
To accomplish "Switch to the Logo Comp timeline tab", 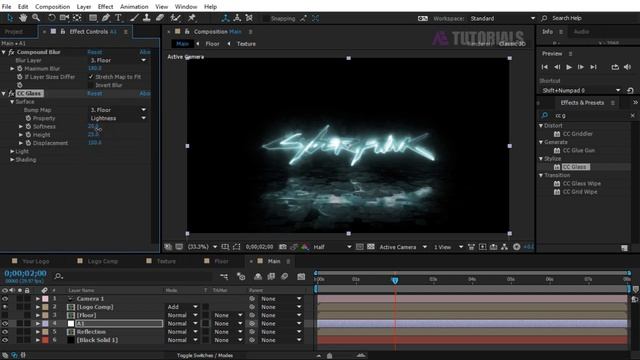I will (x=102, y=261).
